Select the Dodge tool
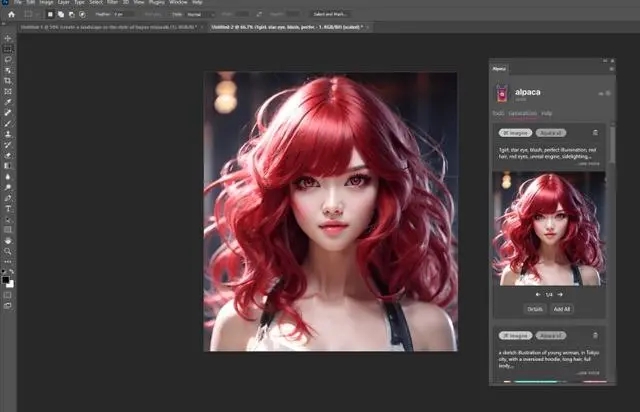The image size is (640, 412). coord(8,187)
